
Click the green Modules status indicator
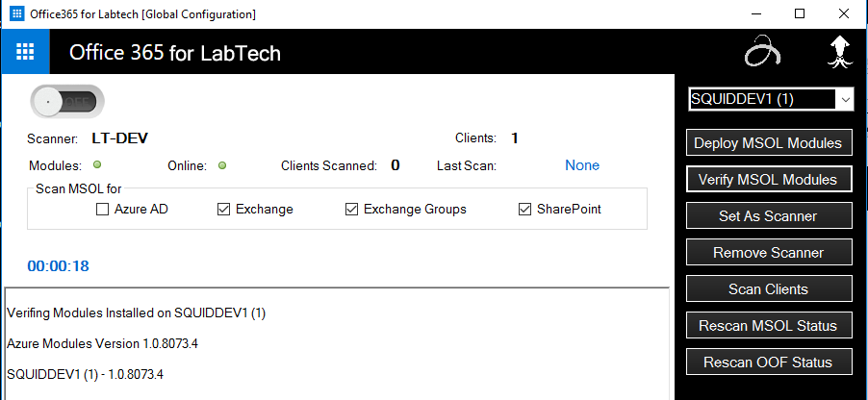[x=97, y=164]
